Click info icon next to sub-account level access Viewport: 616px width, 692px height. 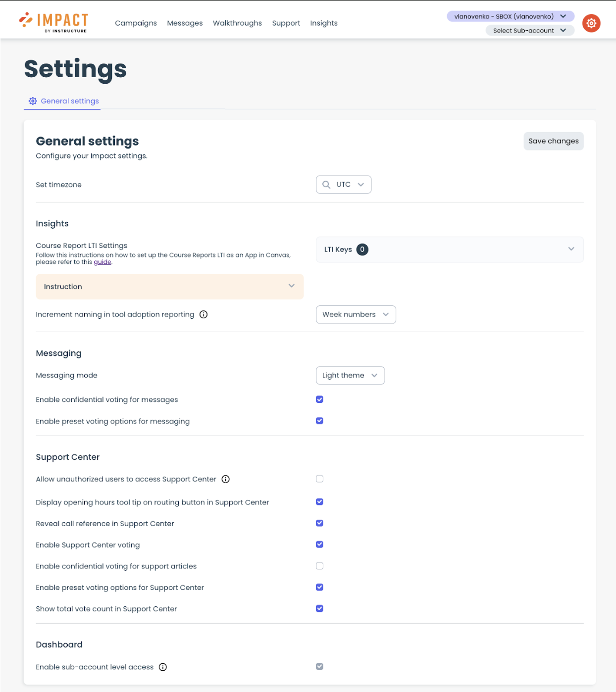point(163,667)
